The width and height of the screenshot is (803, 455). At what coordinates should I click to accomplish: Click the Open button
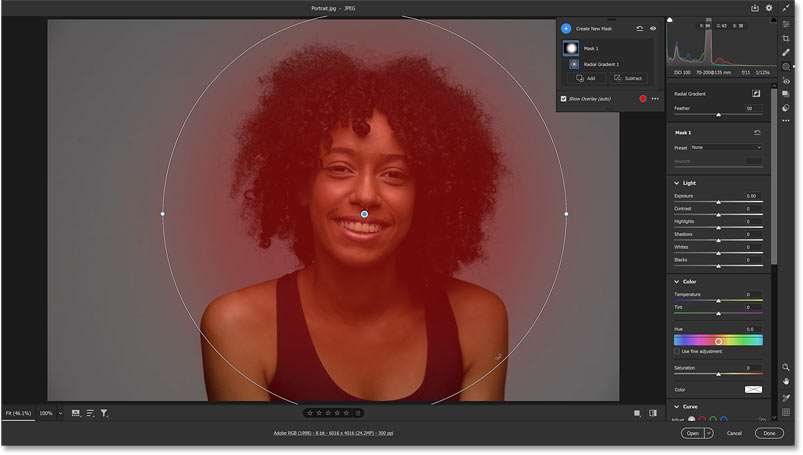(693, 433)
